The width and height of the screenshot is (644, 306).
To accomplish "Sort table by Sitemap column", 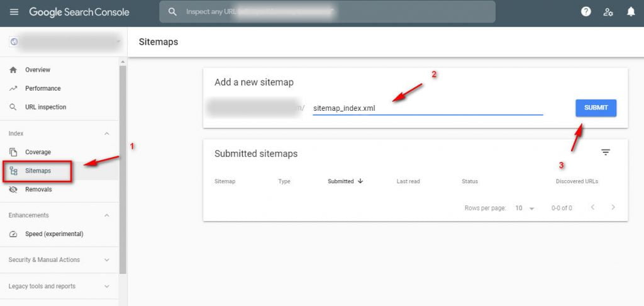I will click(x=225, y=181).
